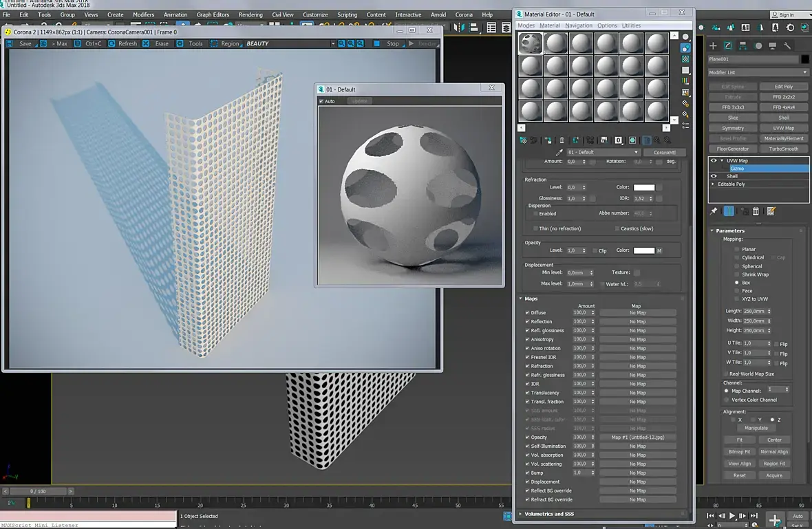This screenshot has width=812, height=529.
Task: Click the Opacity Map #1 (Untitled-12.jpg) button
Action: point(637,437)
